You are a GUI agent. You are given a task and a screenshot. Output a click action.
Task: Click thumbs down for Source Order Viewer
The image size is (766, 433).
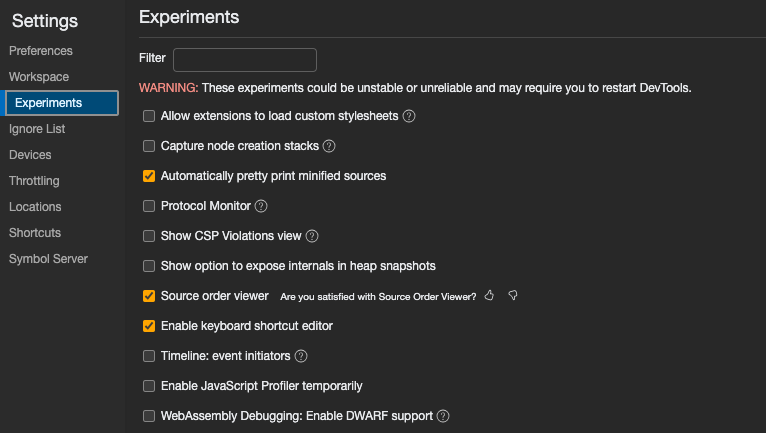512,296
